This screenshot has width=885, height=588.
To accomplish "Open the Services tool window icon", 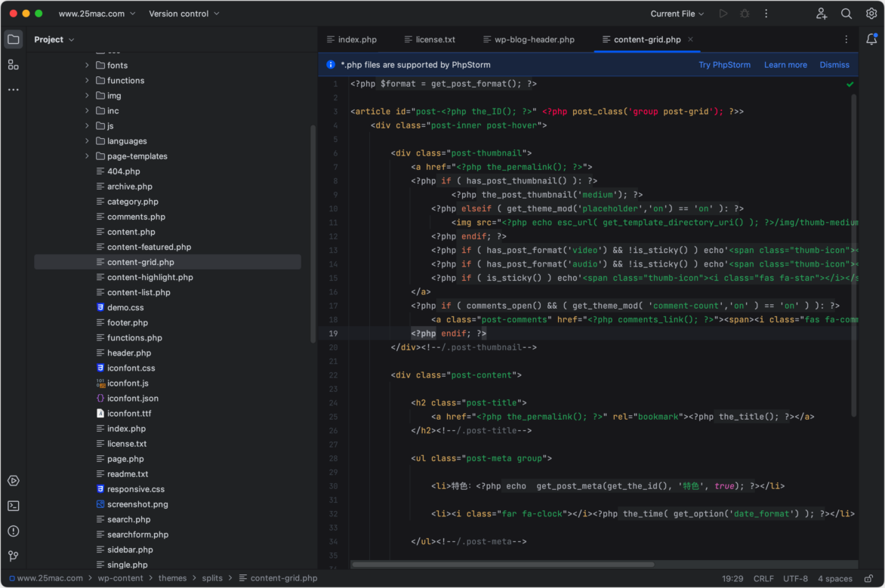I will (x=14, y=481).
